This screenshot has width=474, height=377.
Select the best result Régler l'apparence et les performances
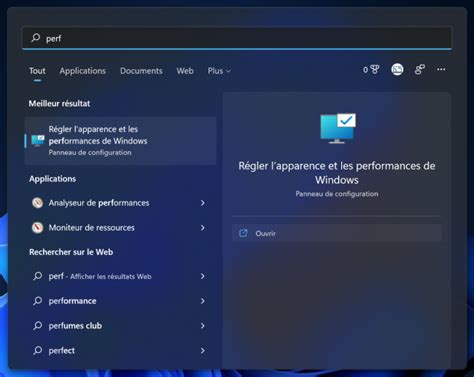[x=120, y=141]
